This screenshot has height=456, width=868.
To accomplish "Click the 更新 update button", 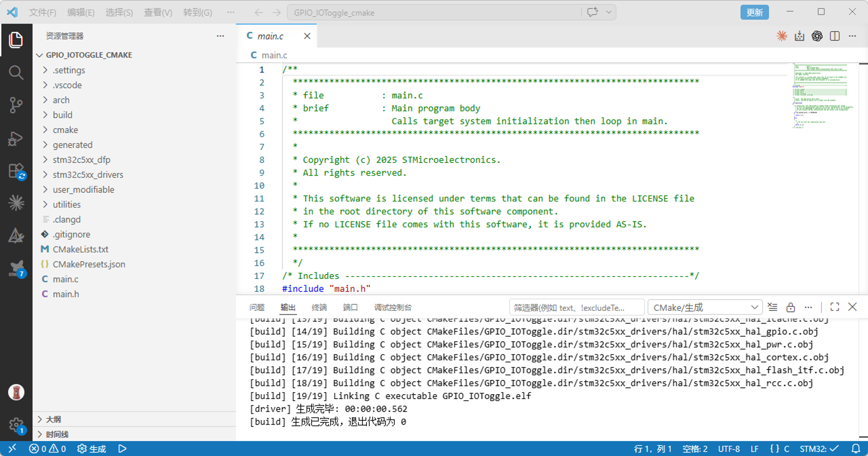I will coord(754,12).
